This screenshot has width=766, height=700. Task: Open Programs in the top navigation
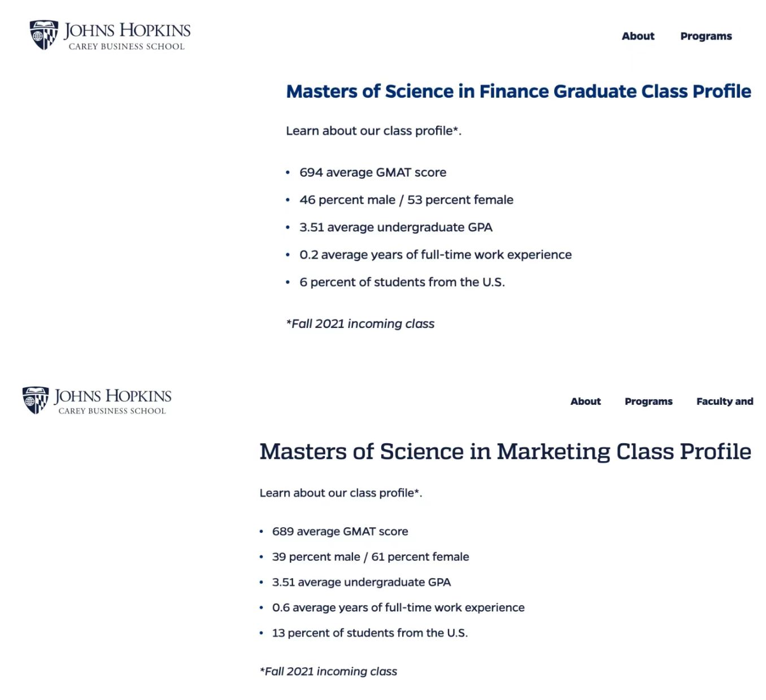tap(706, 36)
